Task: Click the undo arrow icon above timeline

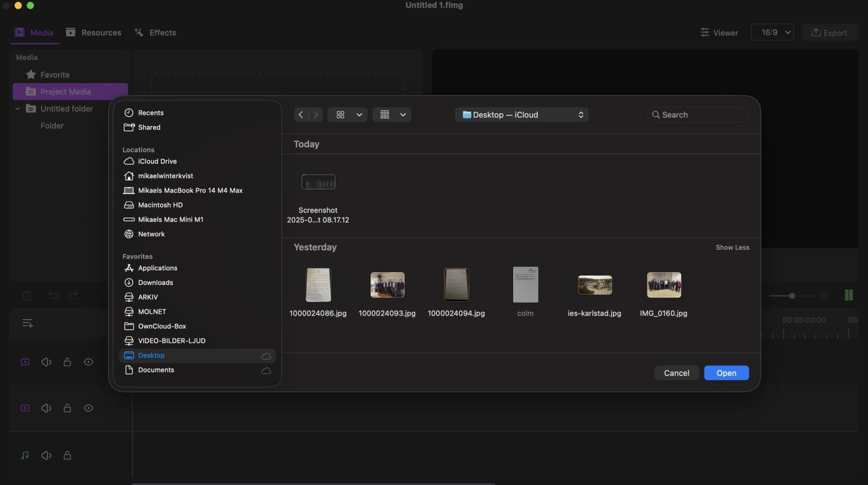Action: [53, 296]
